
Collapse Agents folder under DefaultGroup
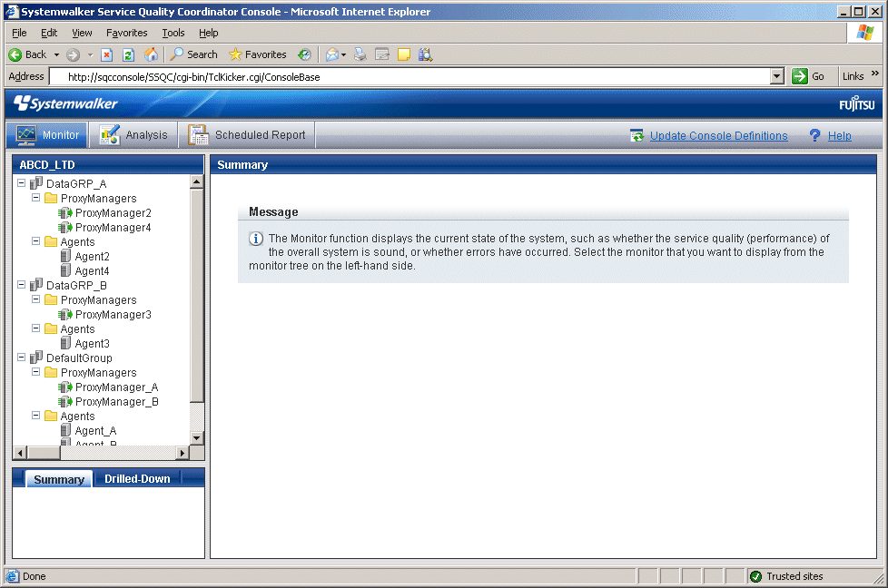[x=35, y=416]
